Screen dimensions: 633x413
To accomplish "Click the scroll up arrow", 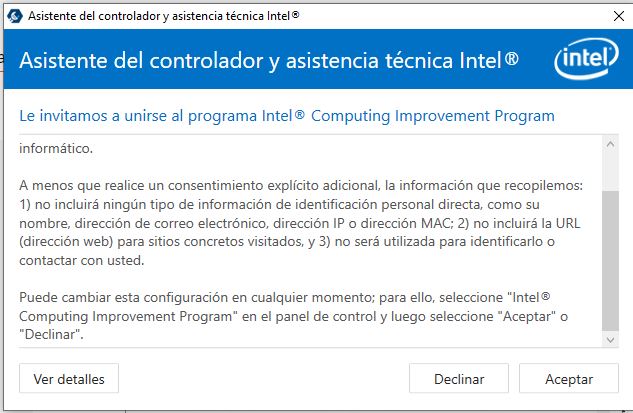I will coord(611,145).
